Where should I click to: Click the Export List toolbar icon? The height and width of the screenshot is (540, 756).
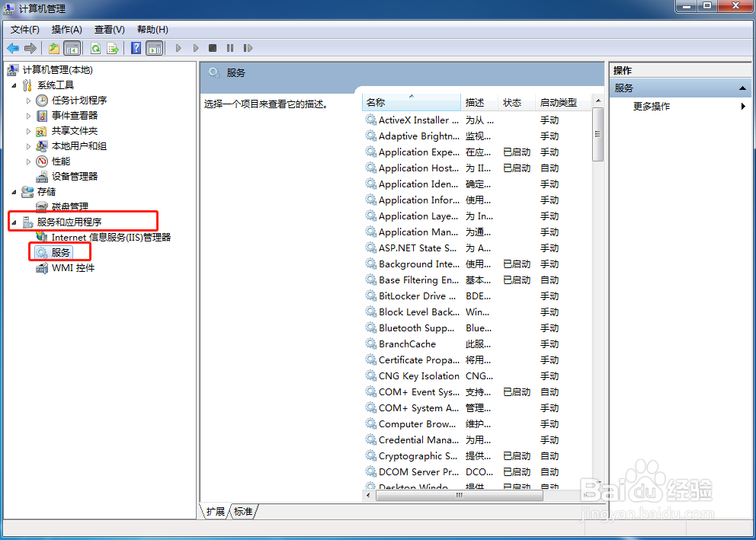(112, 48)
